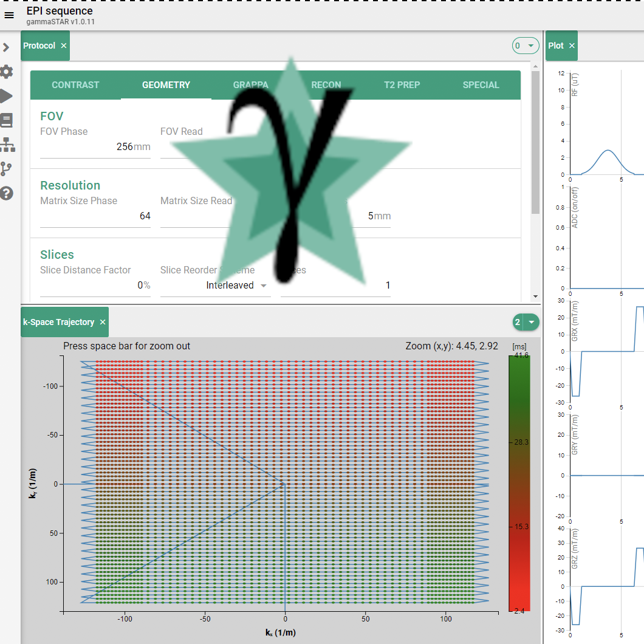The width and height of the screenshot is (644, 644).
Task: Click the Matrix Size Phase input field
Action: pyautogui.click(x=95, y=216)
